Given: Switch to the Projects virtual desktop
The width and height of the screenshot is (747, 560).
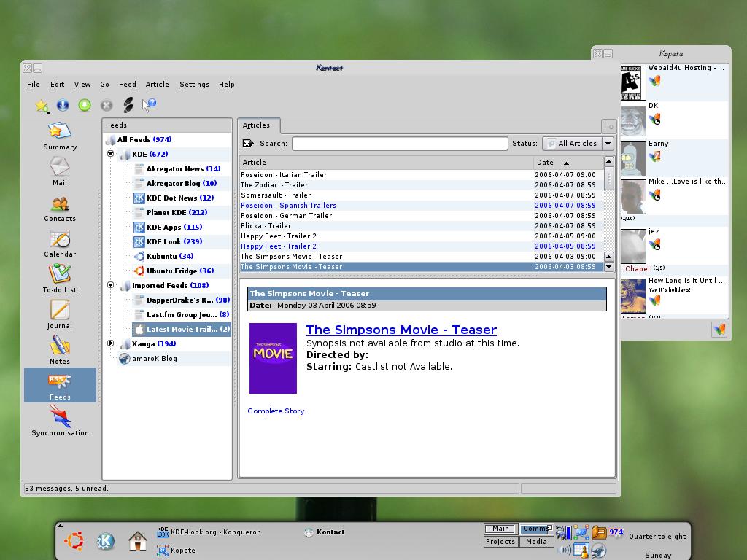Looking at the screenshot, I should tap(500, 542).
